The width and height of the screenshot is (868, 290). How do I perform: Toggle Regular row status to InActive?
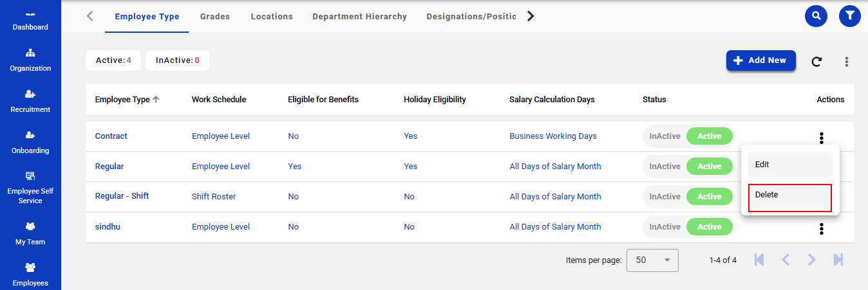(x=665, y=167)
